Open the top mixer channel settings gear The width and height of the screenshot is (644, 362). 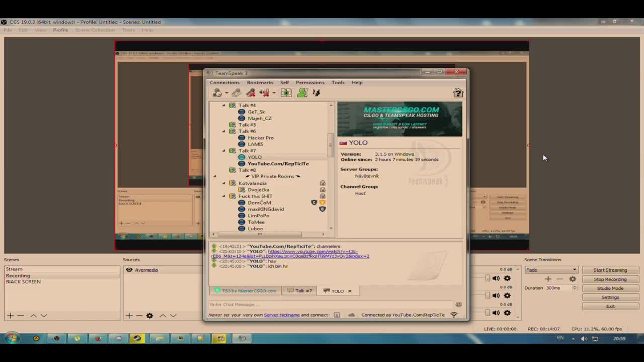(507, 278)
